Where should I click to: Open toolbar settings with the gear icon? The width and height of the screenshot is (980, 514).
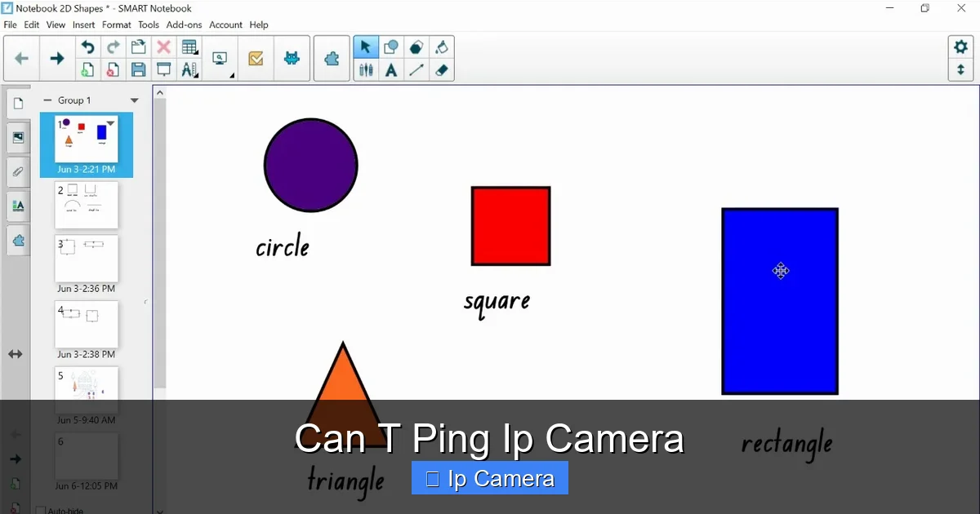coord(960,47)
